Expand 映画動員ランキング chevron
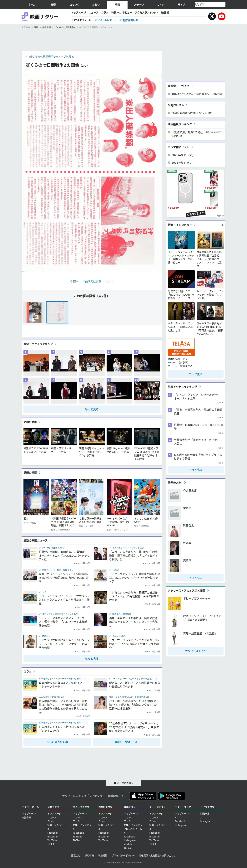The image size is (247, 868). [195, 124]
